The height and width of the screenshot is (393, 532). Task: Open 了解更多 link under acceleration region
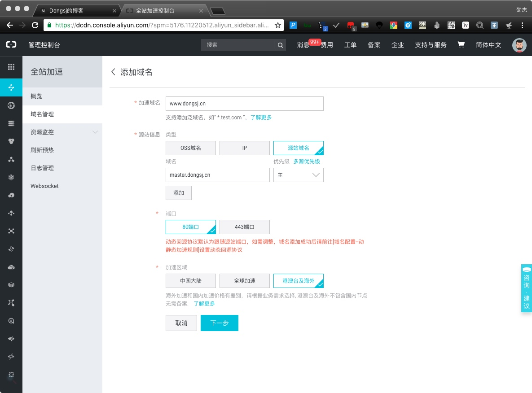click(x=204, y=303)
